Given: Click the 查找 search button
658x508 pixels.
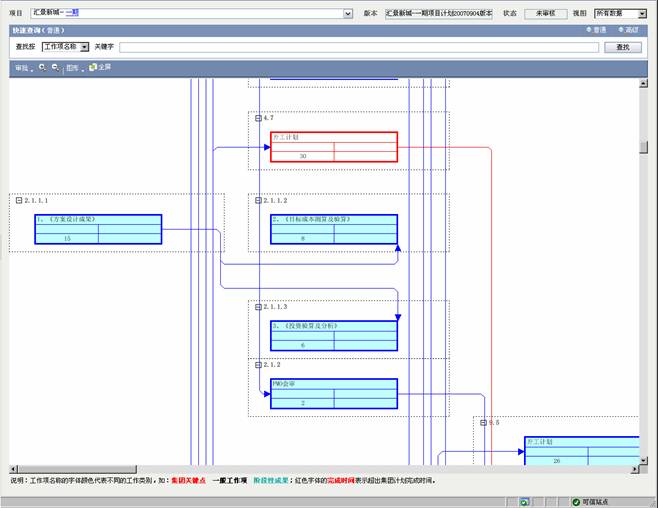Looking at the screenshot, I should (x=622, y=47).
